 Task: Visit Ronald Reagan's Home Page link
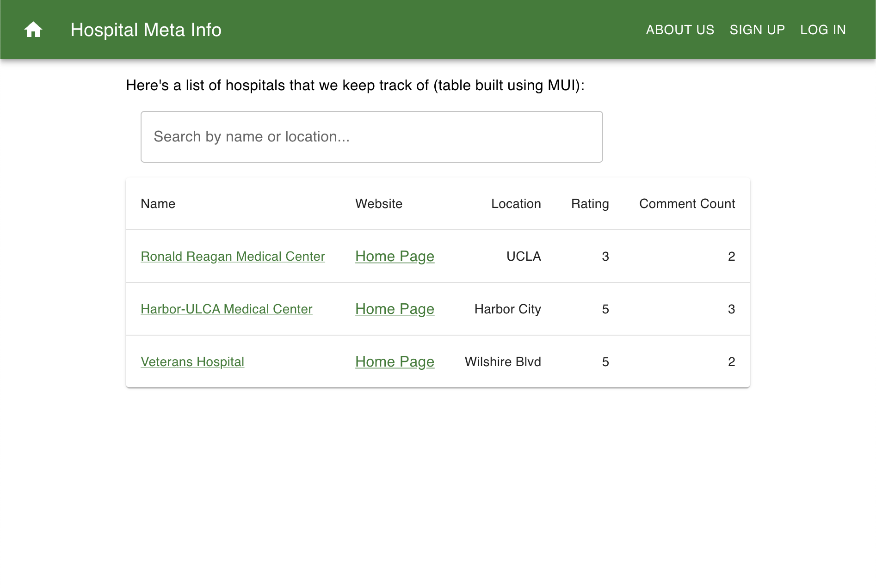[395, 256]
